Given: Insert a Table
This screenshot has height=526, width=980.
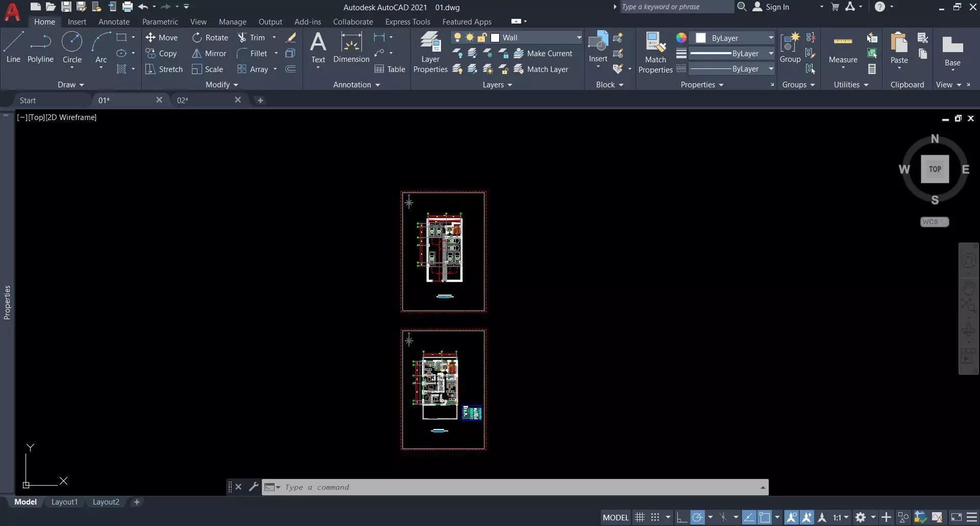Looking at the screenshot, I should pyautogui.click(x=389, y=69).
